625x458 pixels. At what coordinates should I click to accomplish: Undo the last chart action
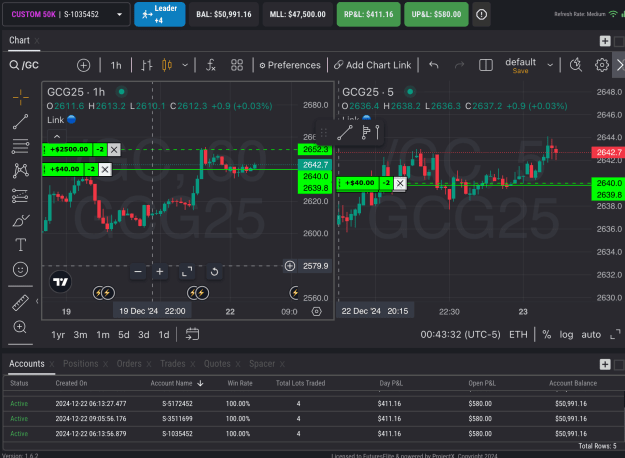(434, 65)
